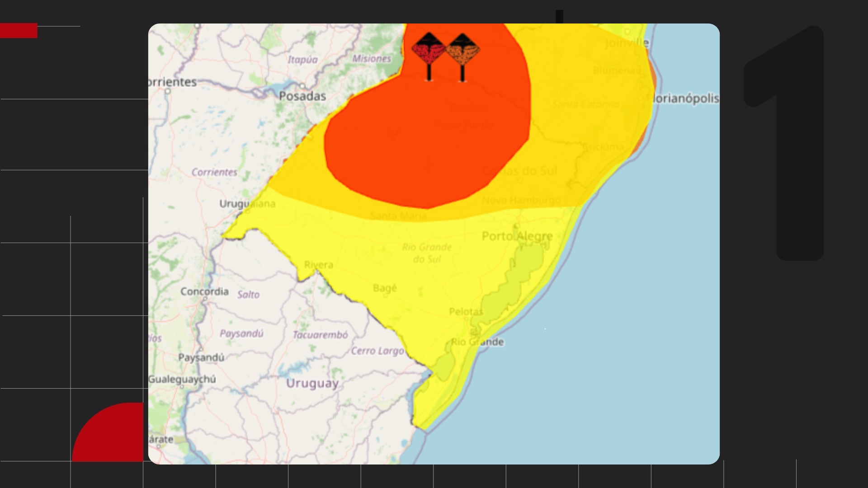868x488 pixels.
Task: Click the Gualeguaychú city label
Action: click(182, 380)
